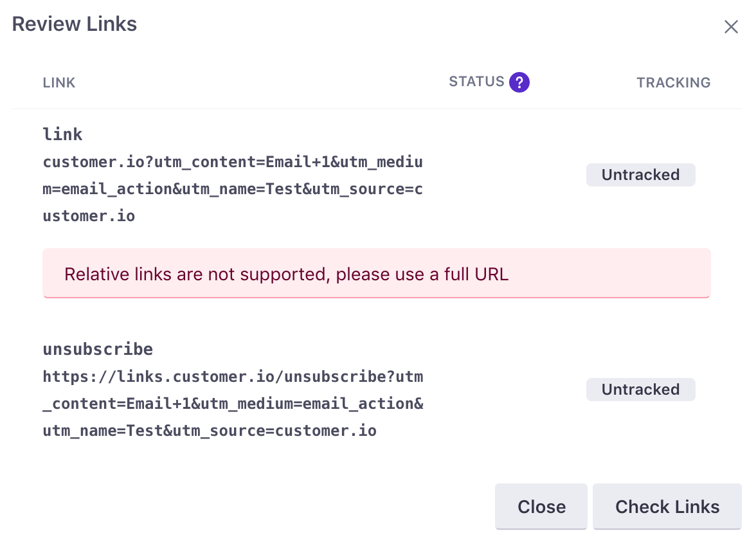Image resolution: width=756 pixels, height=540 pixels.
Task: Click the STATUS column header
Action: tap(476, 82)
